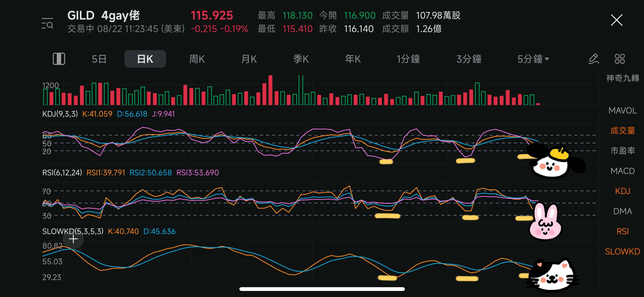The image size is (644, 297).
Task: Toggle the 成交量 indicator
Action: (623, 130)
